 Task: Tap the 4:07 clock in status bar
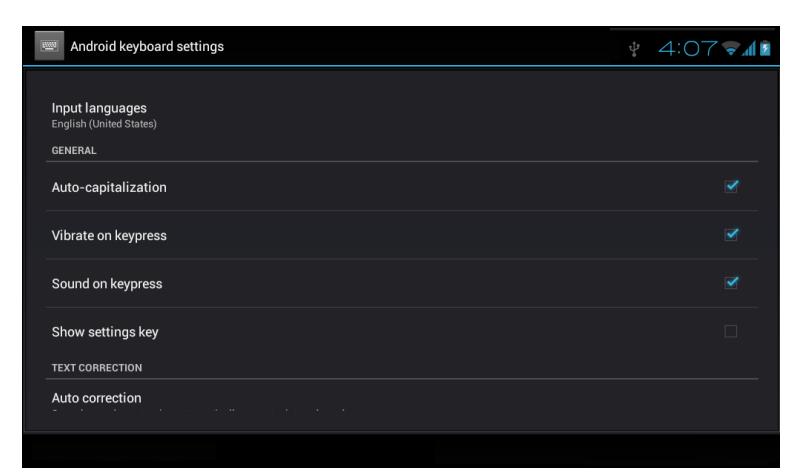point(688,49)
